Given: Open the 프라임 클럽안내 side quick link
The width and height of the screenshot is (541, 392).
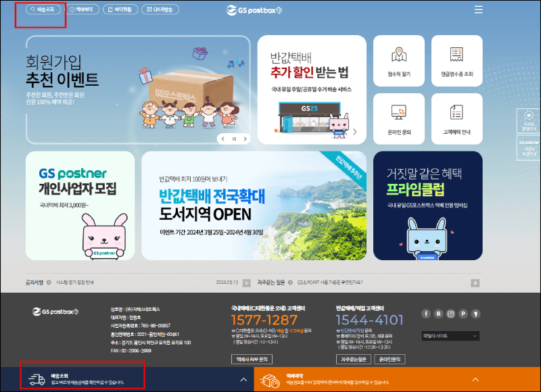Looking at the screenshot, I should (x=529, y=121).
